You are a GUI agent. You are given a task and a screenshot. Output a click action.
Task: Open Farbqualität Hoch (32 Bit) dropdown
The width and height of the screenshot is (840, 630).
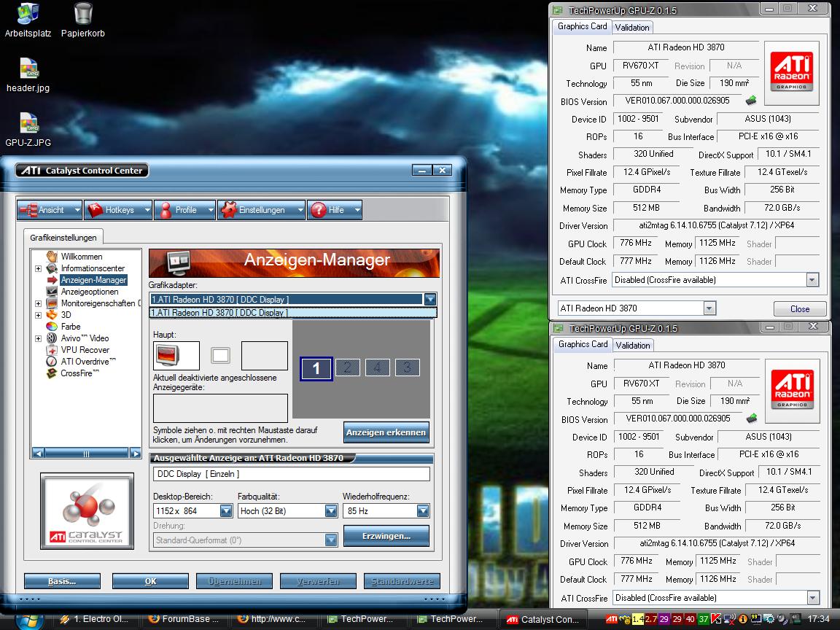[x=331, y=511]
